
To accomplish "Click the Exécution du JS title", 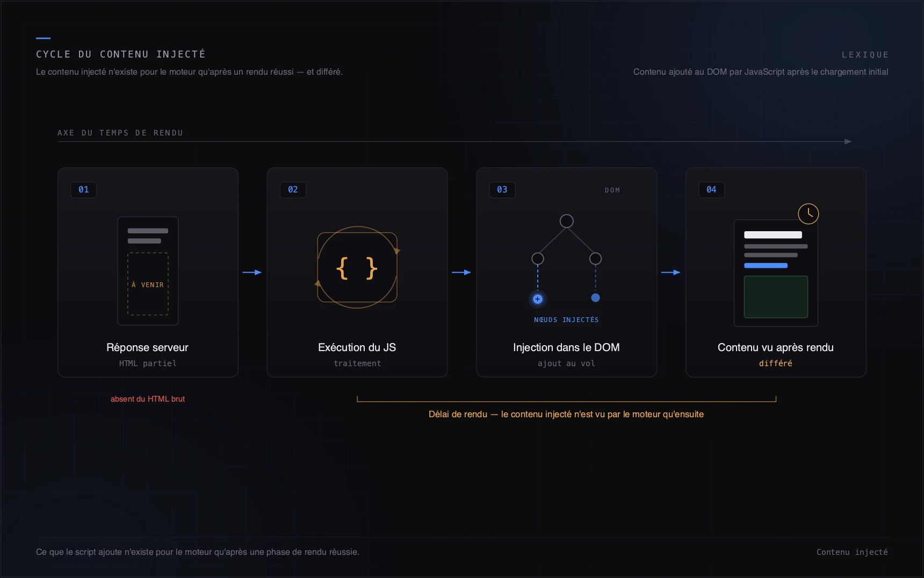I will click(x=357, y=347).
